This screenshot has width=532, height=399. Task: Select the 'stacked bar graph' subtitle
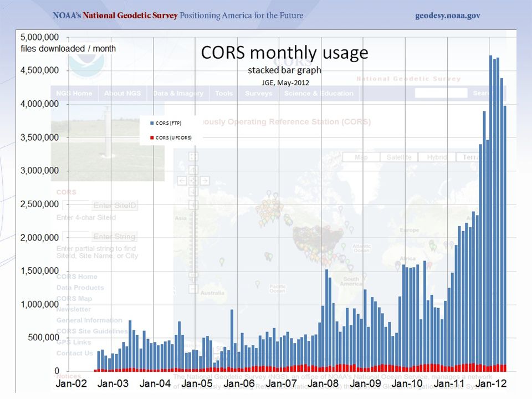tap(284, 70)
